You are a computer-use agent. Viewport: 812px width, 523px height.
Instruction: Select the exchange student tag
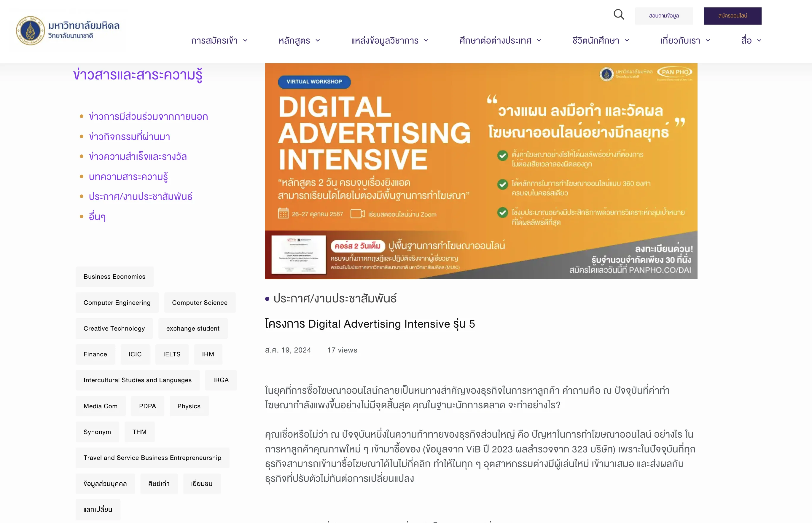[x=193, y=329]
